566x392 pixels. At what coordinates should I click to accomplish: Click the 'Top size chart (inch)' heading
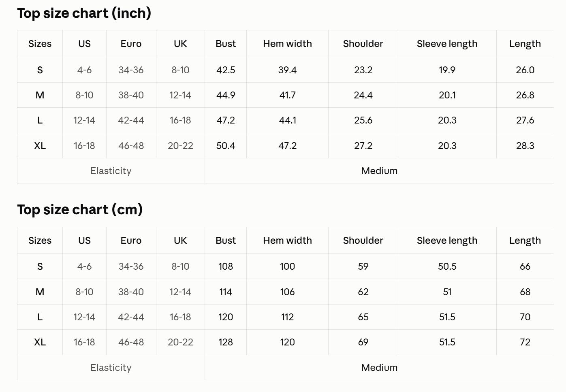[x=84, y=13]
